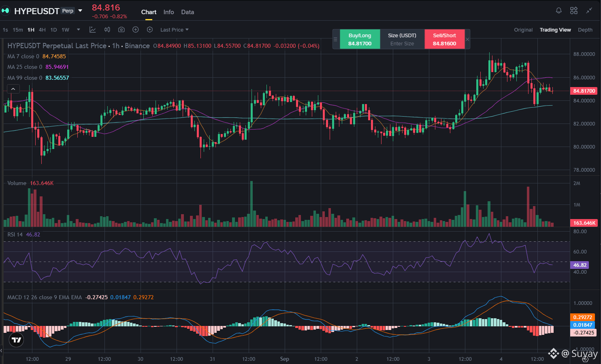Viewport: 601px width, 364px height.
Task: Click the TradingView logo badge
Action: pos(16,340)
